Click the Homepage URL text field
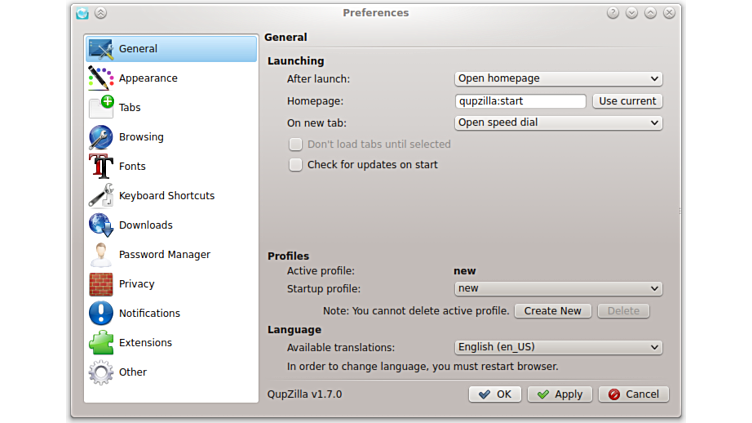The width and height of the screenshot is (752, 423). [x=520, y=101]
